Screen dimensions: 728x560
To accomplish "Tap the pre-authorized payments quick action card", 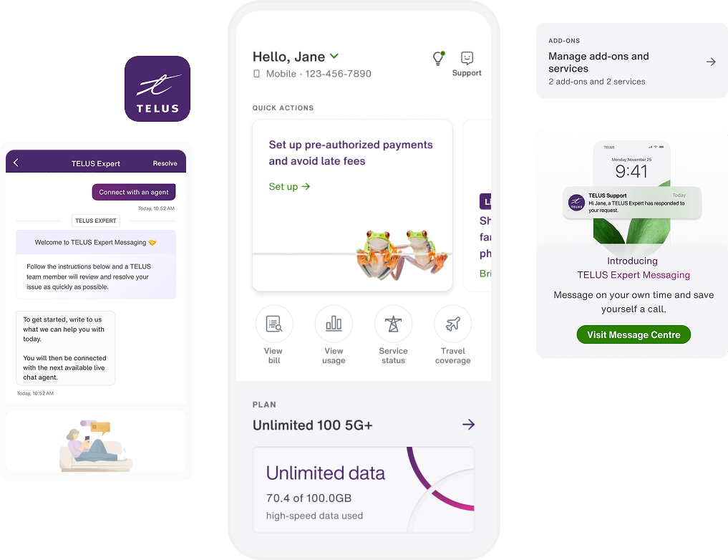I will (352, 206).
